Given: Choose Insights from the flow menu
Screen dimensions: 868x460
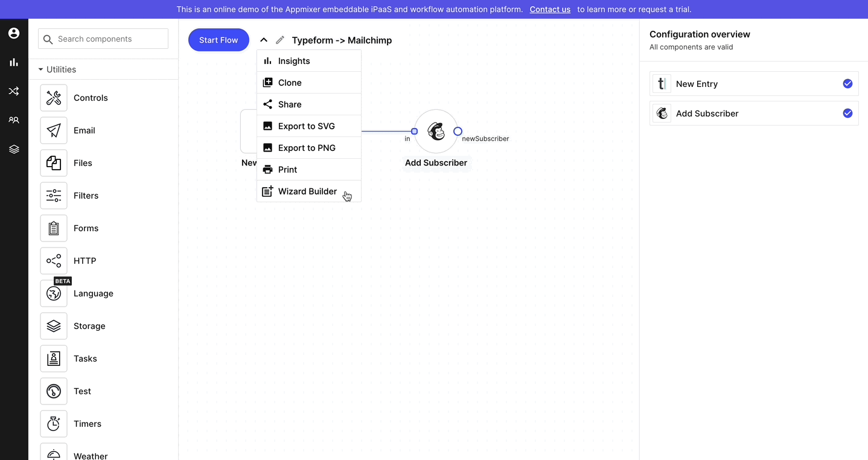Looking at the screenshot, I should pos(309,61).
